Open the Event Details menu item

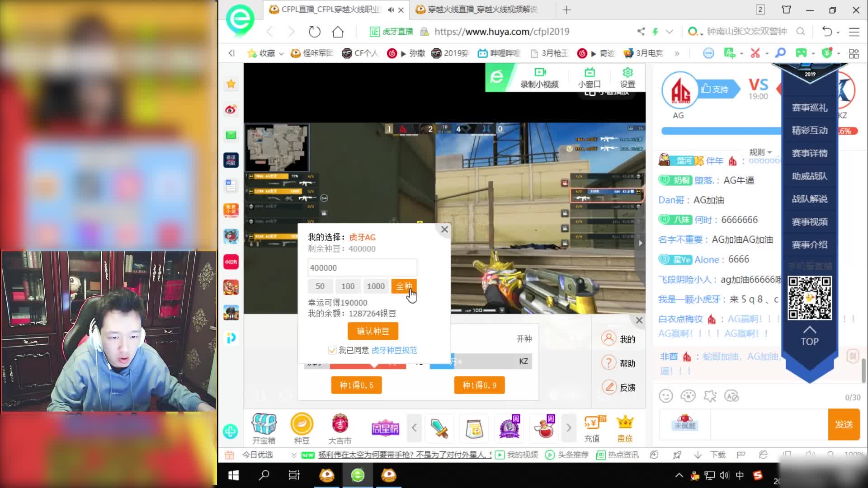[809, 153]
